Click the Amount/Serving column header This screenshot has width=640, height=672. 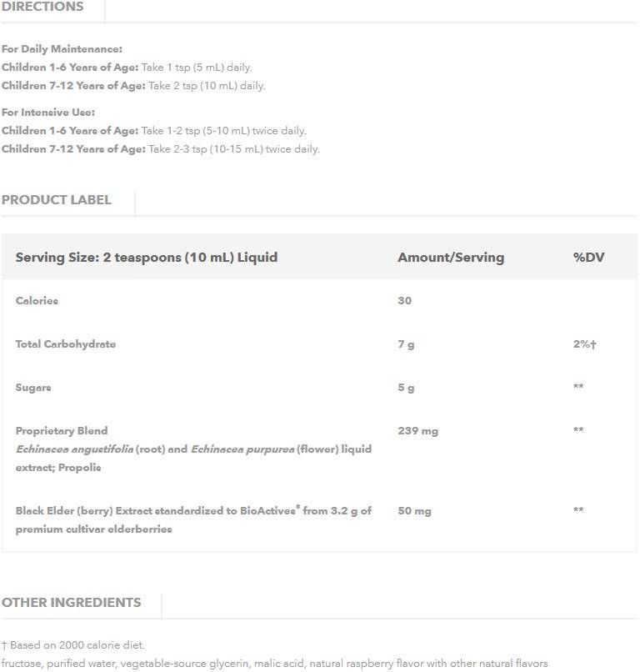pos(451,258)
